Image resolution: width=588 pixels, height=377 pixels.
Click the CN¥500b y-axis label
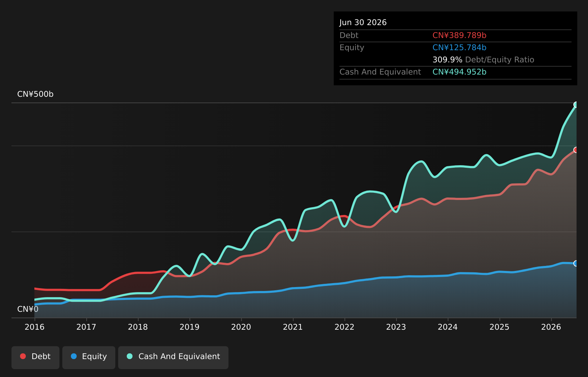tap(35, 94)
